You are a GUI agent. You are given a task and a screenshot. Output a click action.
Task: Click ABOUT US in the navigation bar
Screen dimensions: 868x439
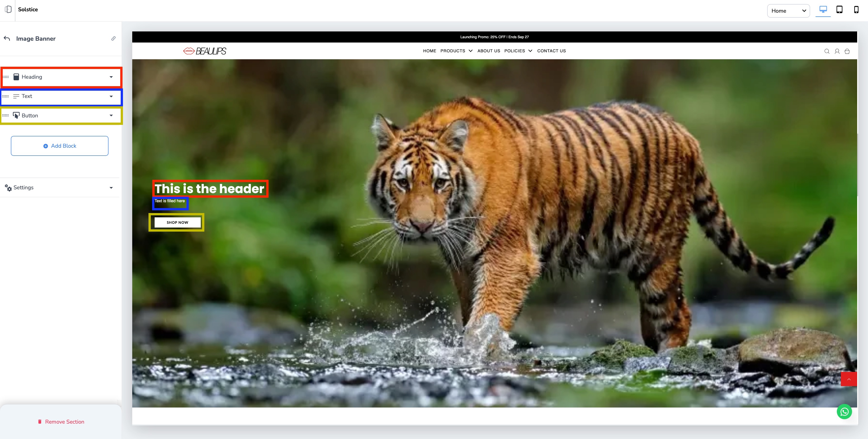[488, 51]
